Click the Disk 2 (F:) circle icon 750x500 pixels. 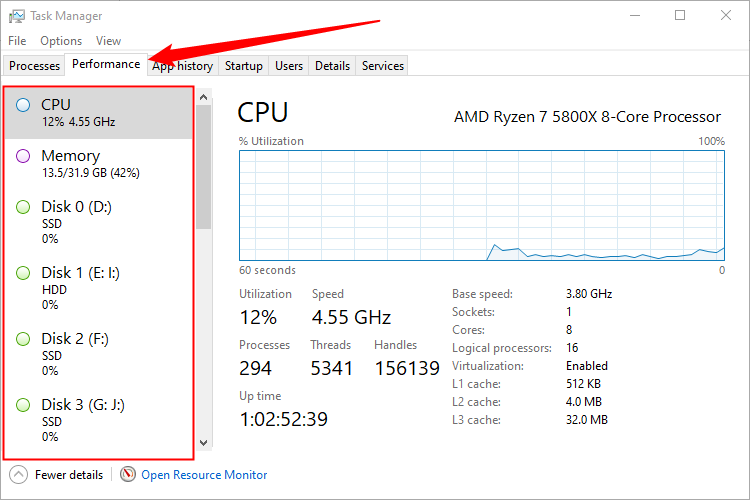click(24, 339)
